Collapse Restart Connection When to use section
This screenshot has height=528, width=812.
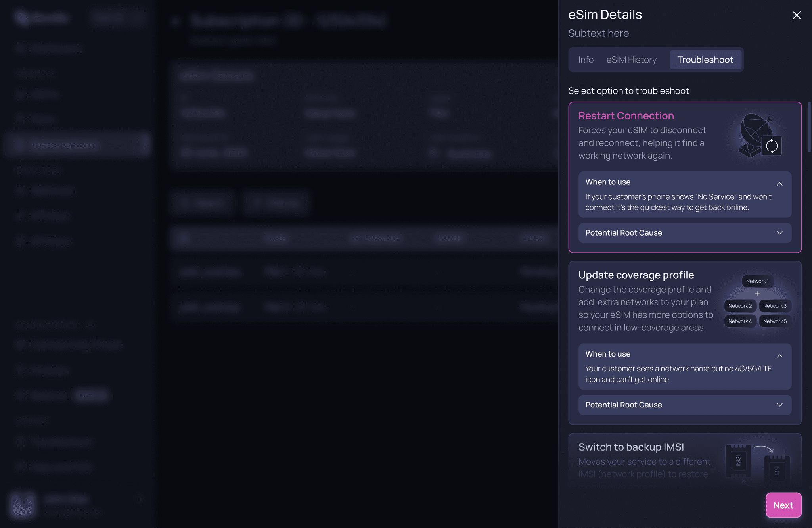coord(779,184)
